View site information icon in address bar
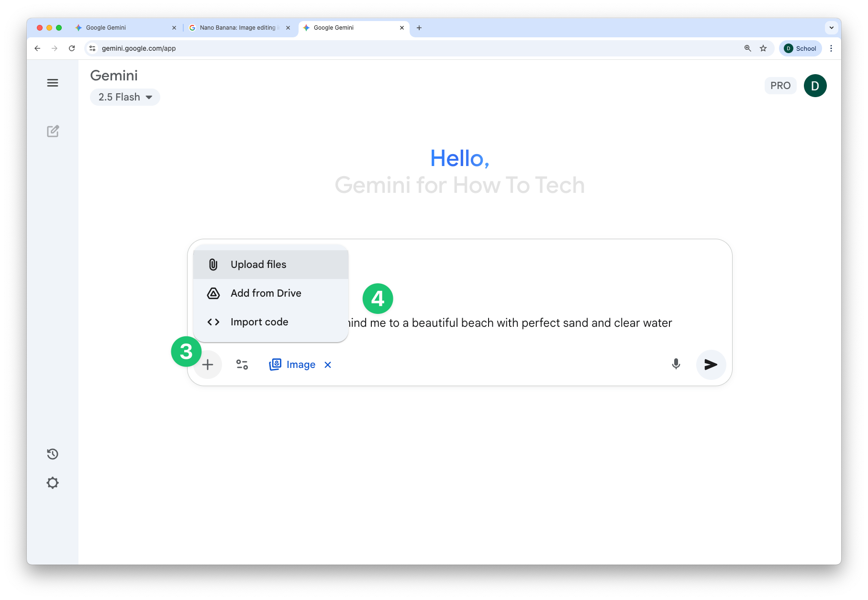Image resolution: width=868 pixels, height=600 pixels. (x=93, y=48)
